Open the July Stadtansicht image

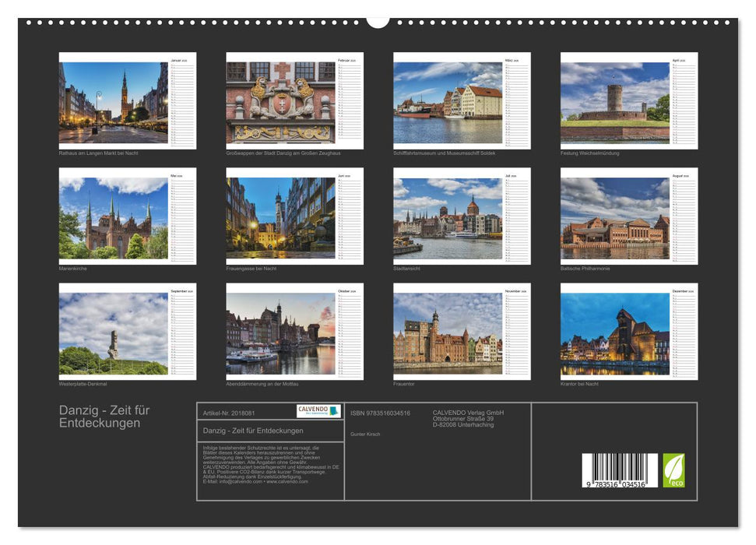click(448, 218)
